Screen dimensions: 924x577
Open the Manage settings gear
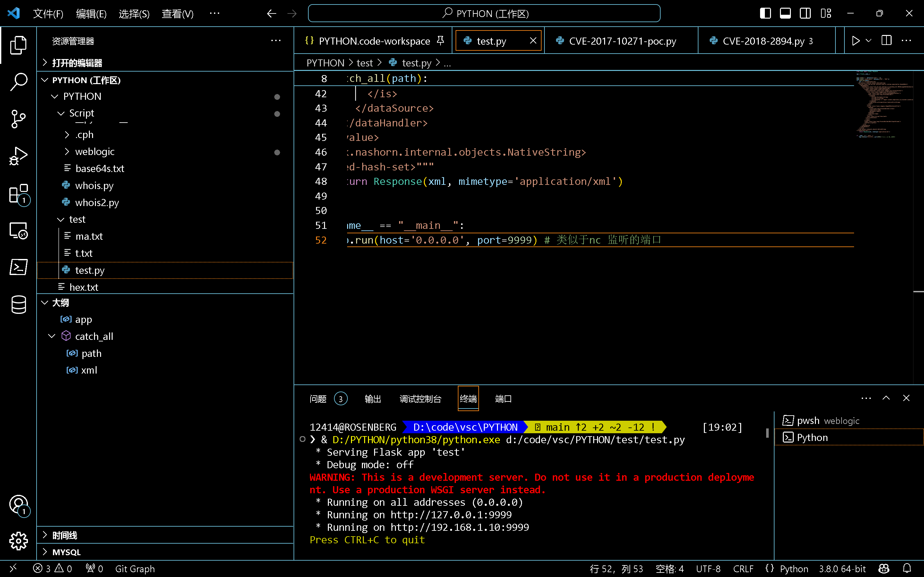click(18, 541)
